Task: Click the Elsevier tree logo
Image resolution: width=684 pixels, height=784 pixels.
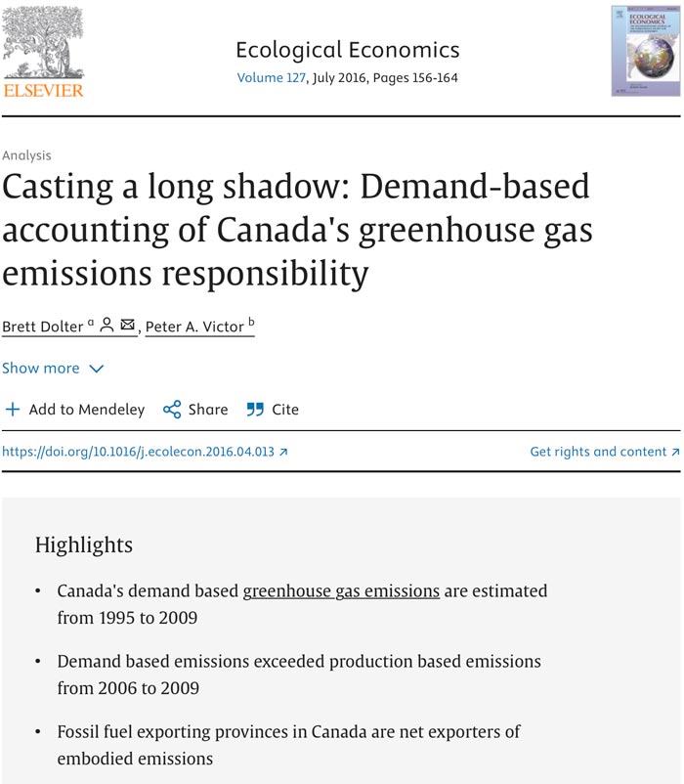Action: (x=44, y=44)
